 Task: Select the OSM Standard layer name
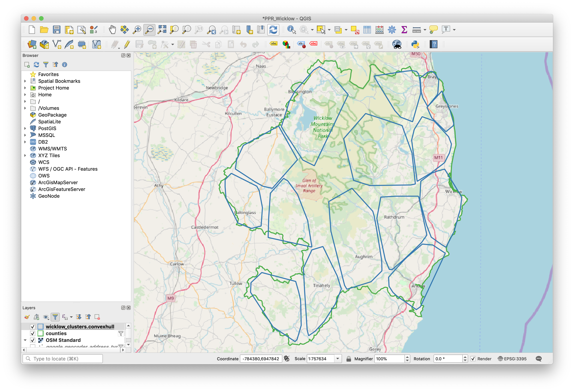[63, 340]
